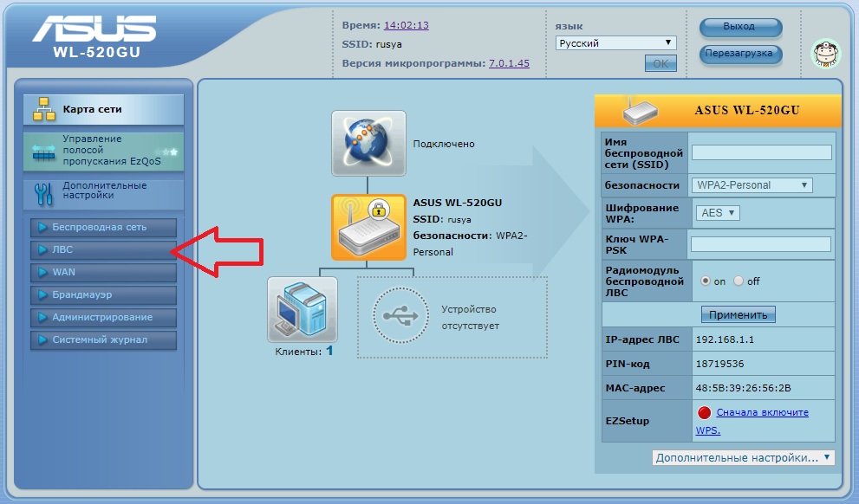The width and height of the screenshot is (859, 504).
Task: Open Управление полосой пропускания EzQoS
Action: tap(103, 151)
